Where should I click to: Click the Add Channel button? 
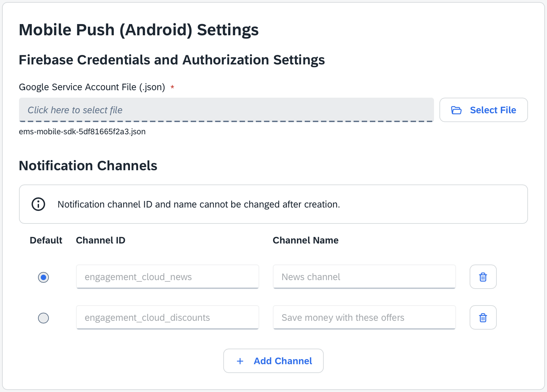[273, 361]
